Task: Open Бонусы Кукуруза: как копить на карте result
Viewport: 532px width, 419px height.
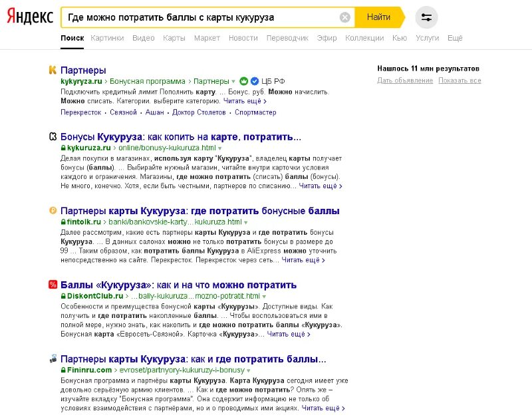Action: tap(180, 137)
